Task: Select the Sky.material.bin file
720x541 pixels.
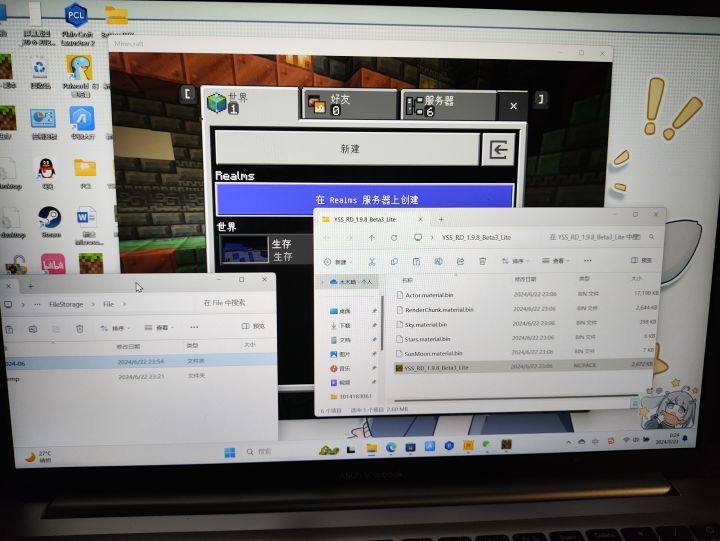Action: (x=526, y=324)
